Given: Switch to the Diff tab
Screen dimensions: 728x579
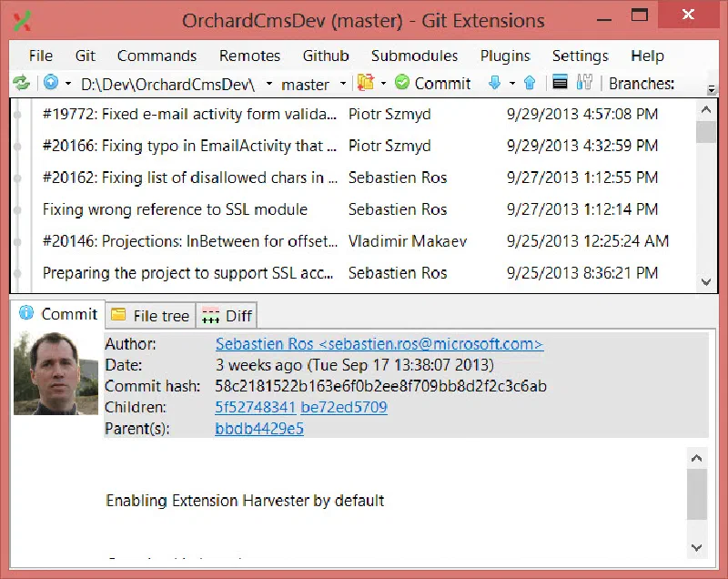Looking at the screenshot, I should (x=227, y=316).
